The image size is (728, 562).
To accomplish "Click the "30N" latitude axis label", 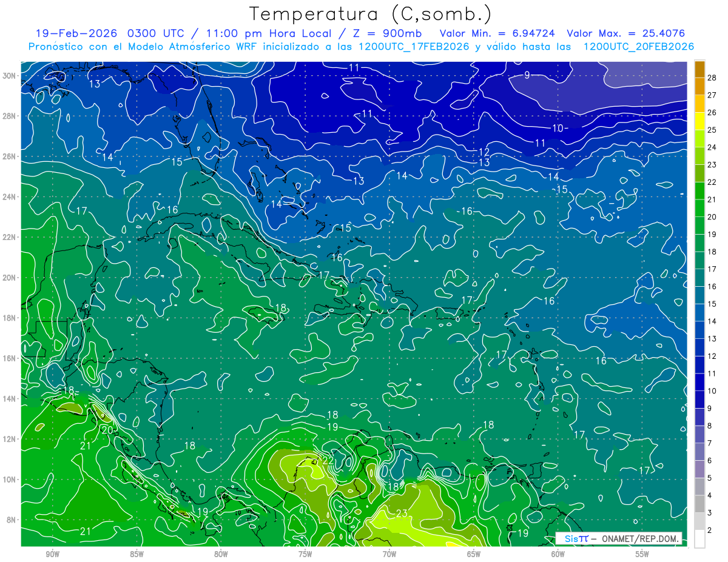I will click(9, 75).
